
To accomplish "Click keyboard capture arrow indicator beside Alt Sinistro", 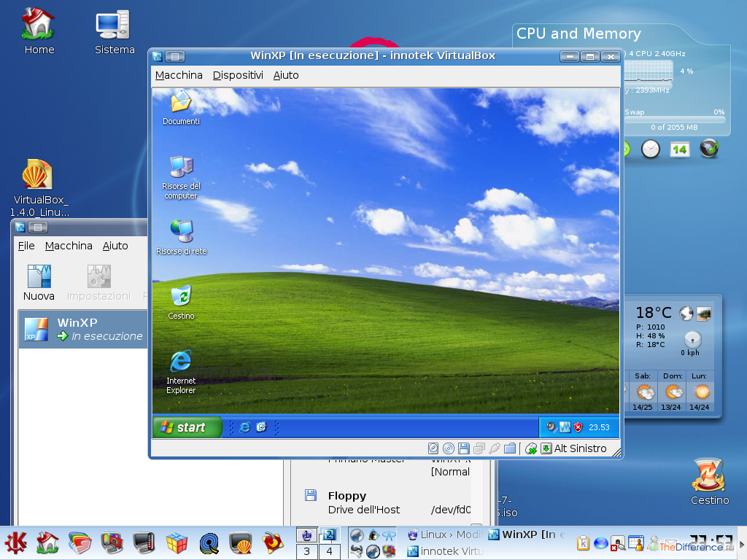I will tap(546, 448).
